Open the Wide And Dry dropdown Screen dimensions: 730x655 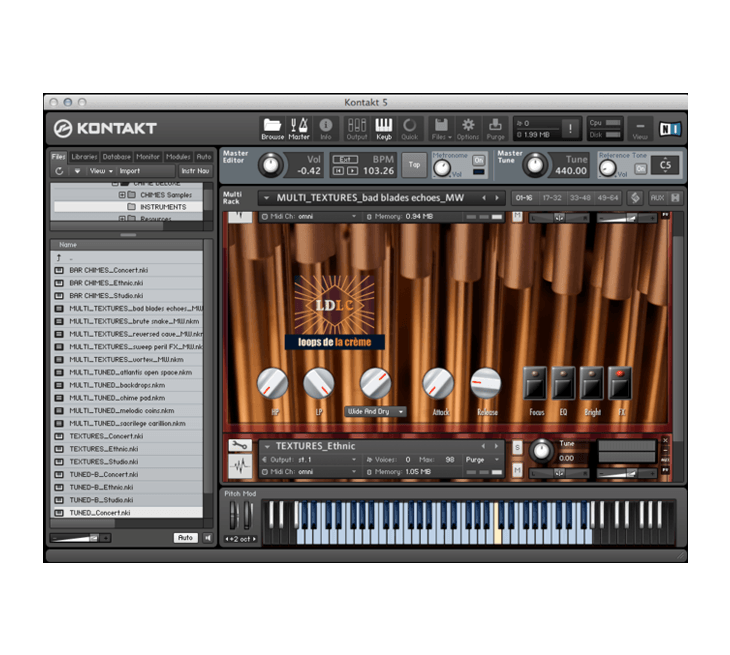click(375, 412)
